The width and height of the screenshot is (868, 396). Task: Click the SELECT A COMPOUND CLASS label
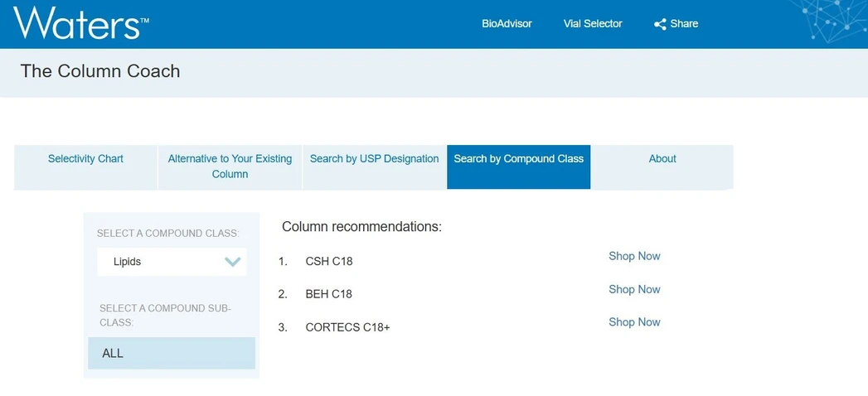(x=168, y=234)
